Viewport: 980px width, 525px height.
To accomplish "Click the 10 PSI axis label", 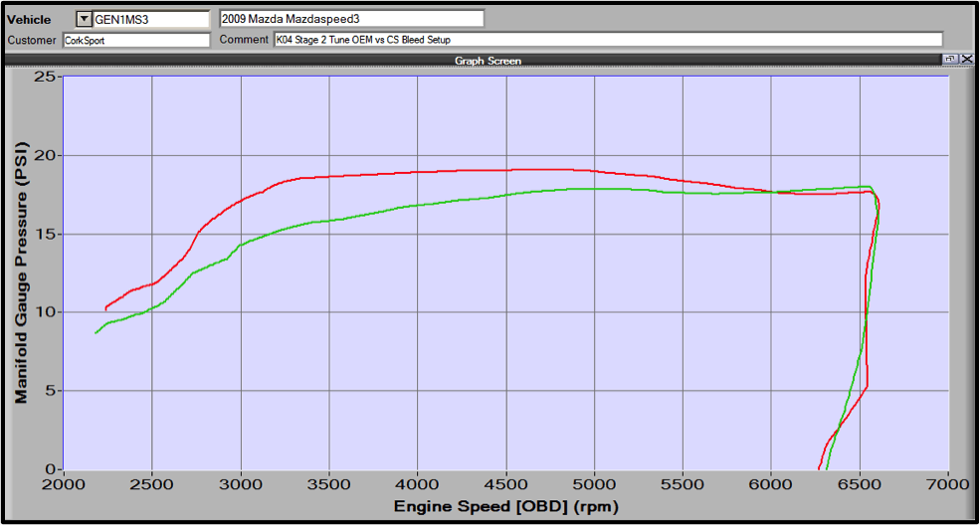I will pyautogui.click(x=45, y=312).
